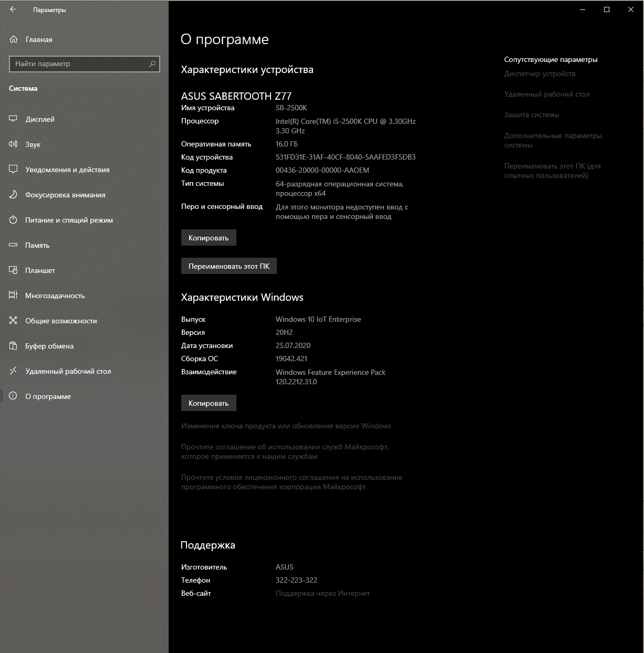Click the 64-разрядная операционная система value

tap(339, 189)
